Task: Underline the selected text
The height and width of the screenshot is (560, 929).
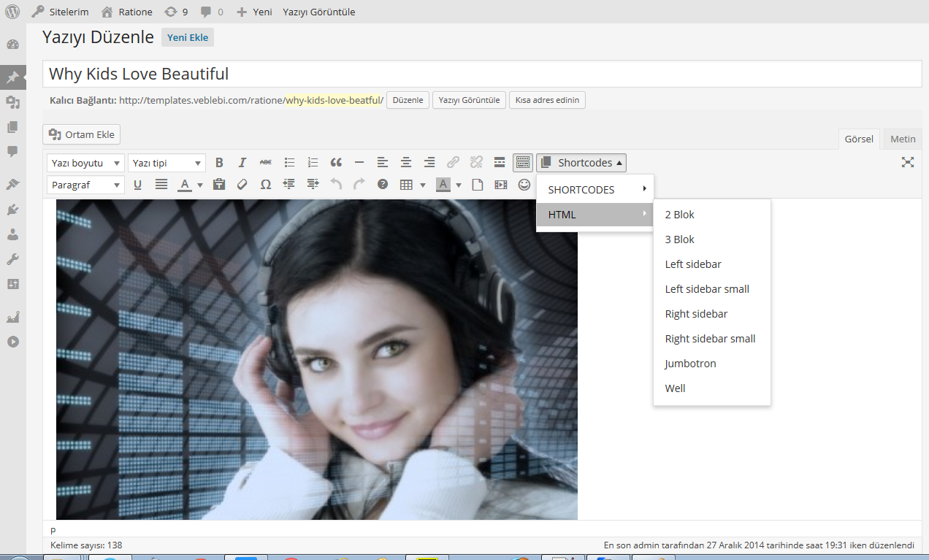Action: [137, 185]
